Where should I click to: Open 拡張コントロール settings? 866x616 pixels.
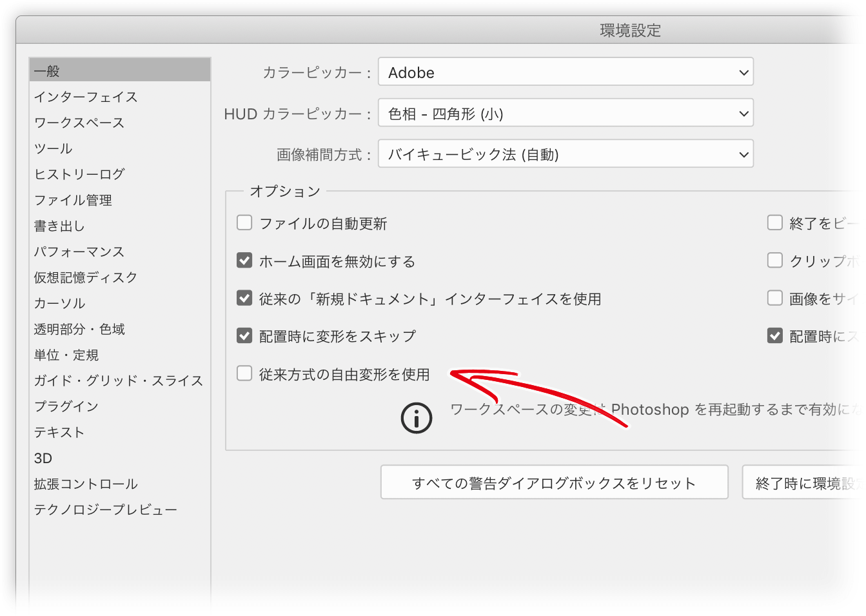tap(86, 484)
